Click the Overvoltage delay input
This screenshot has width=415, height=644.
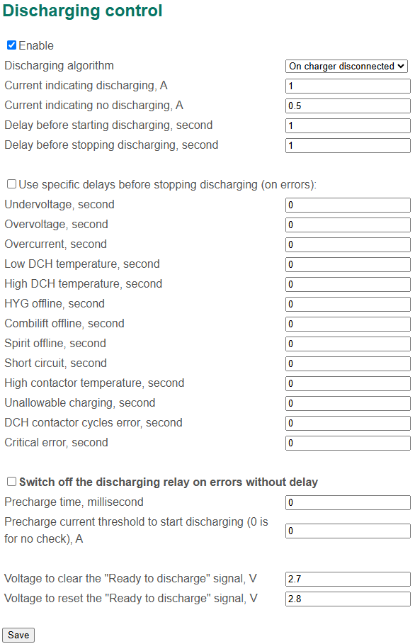pos(348,225)
